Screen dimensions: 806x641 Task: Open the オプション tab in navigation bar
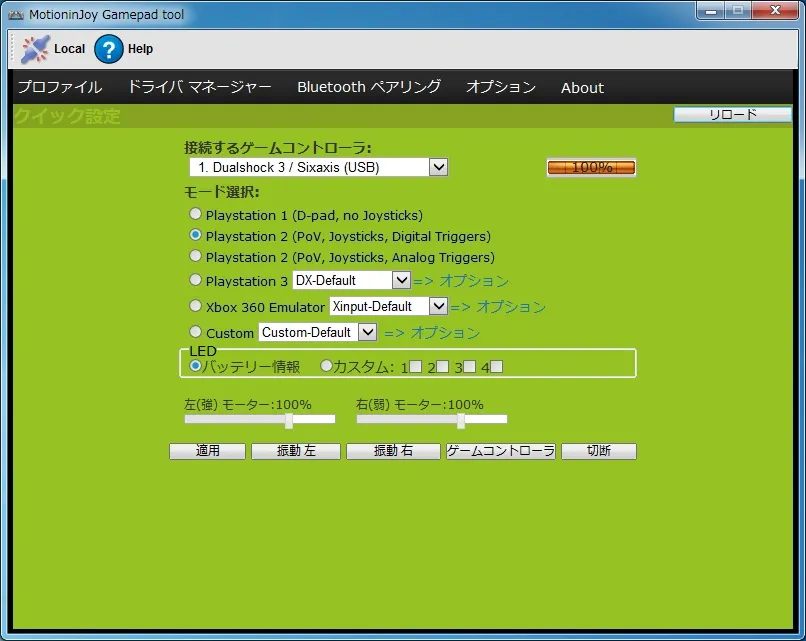(x=501, y=87)
